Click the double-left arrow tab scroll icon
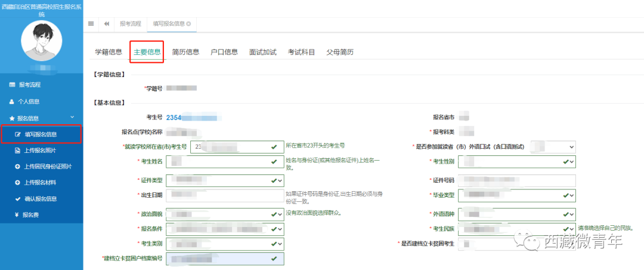The image size is (644, 270). point(106,24)
